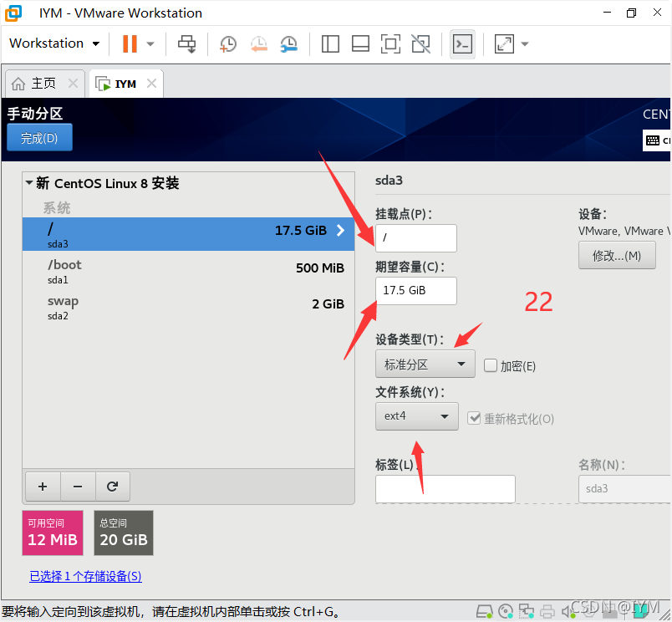Click the 可用空间 12 MiB indicator
This screenshot has height=622, width=672.
pyautogui.click(x=53, y=533)
